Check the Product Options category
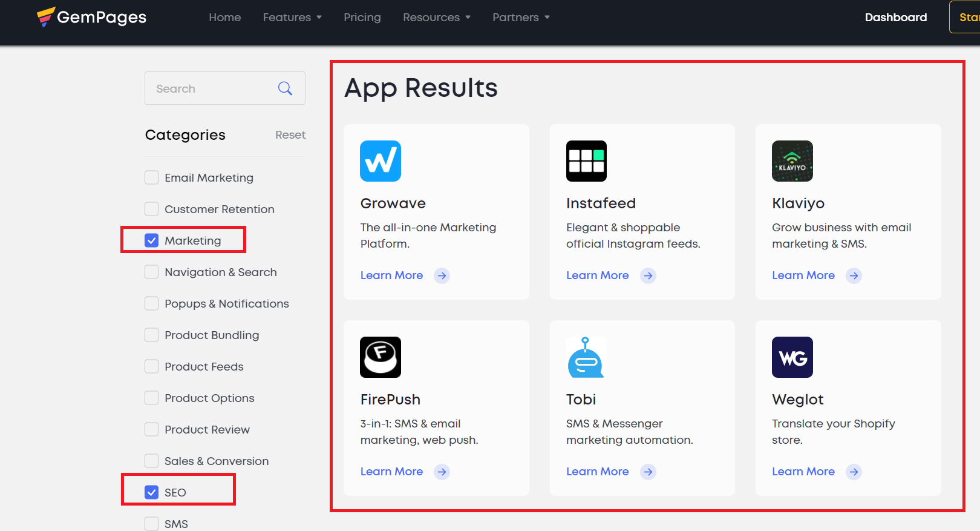 (152, 398)
